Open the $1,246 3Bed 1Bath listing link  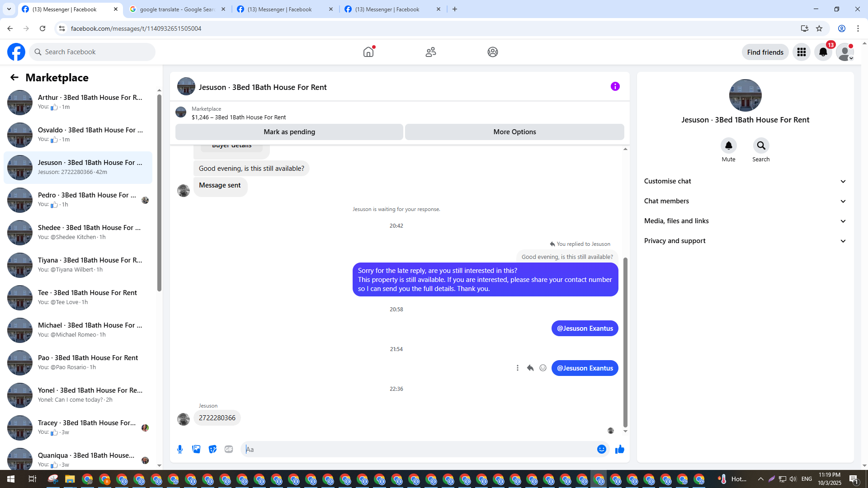[x=239, y=117]
